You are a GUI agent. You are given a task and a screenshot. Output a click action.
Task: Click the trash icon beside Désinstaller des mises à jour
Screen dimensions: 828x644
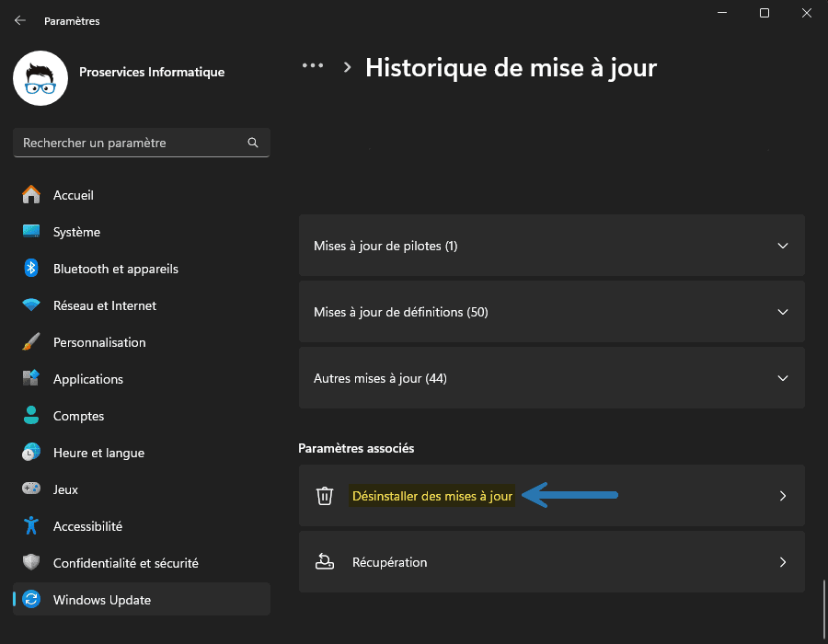(324, 495)
